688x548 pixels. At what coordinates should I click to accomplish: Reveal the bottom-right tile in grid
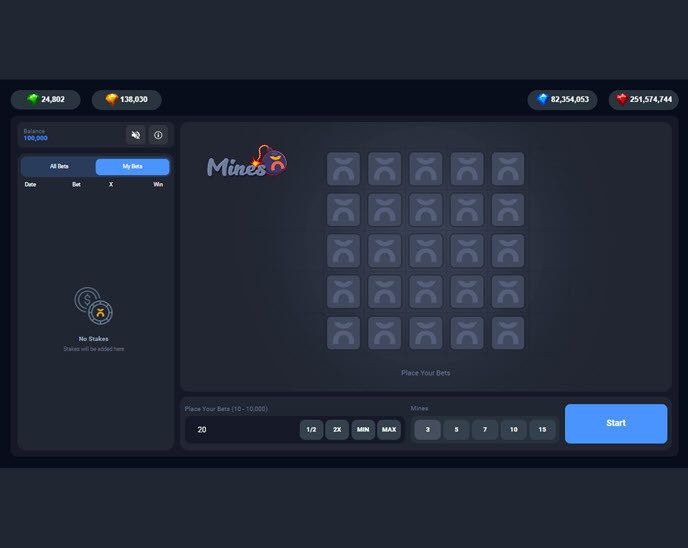[x=507, y=333]
